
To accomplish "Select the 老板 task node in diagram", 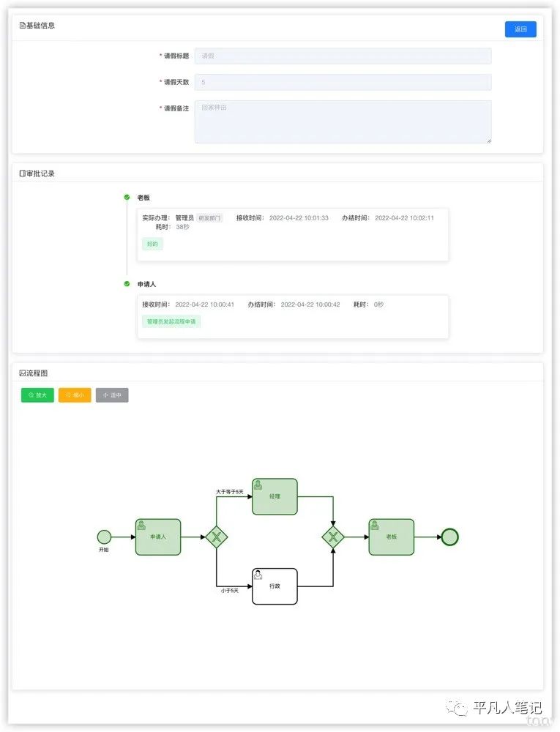I will (391, 537).
